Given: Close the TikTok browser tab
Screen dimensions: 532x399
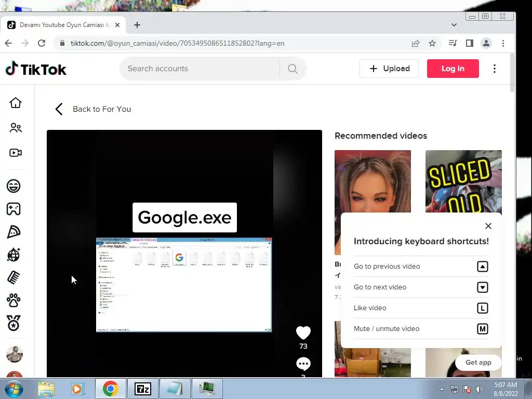Looking at the screenshot, I should pos(117,25).
